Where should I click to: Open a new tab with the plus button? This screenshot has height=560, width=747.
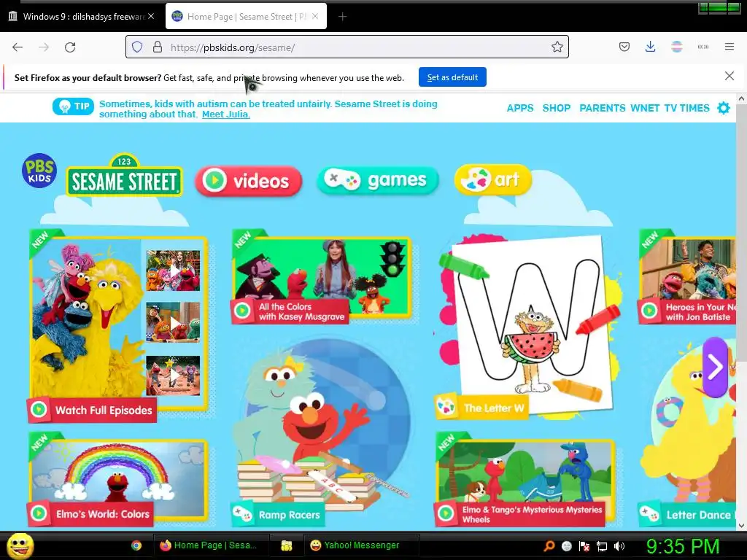(x=342, y=17)
